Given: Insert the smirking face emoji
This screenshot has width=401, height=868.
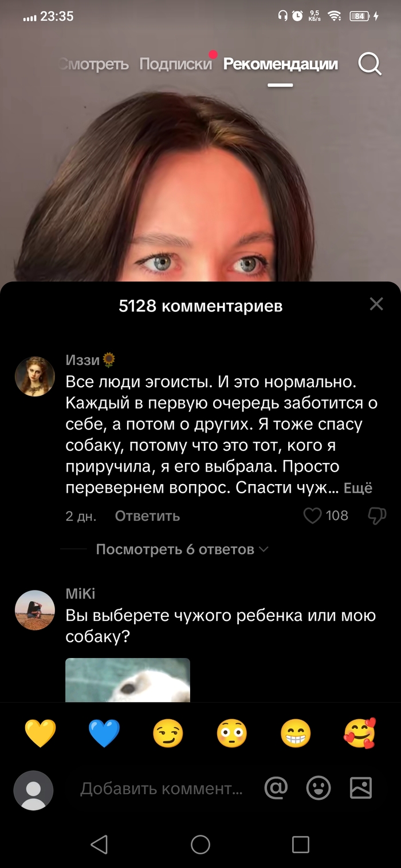Looking at the screenshot, I should coord(168,734).
